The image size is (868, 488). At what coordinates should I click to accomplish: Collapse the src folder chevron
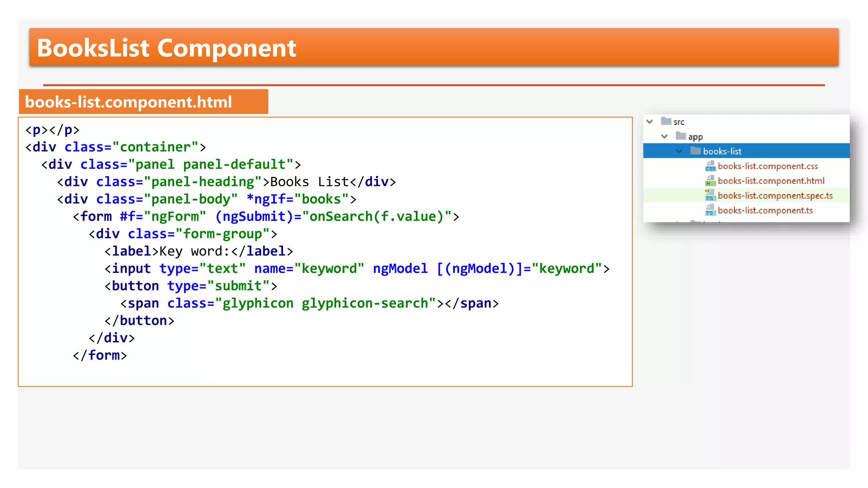point(649,122)
